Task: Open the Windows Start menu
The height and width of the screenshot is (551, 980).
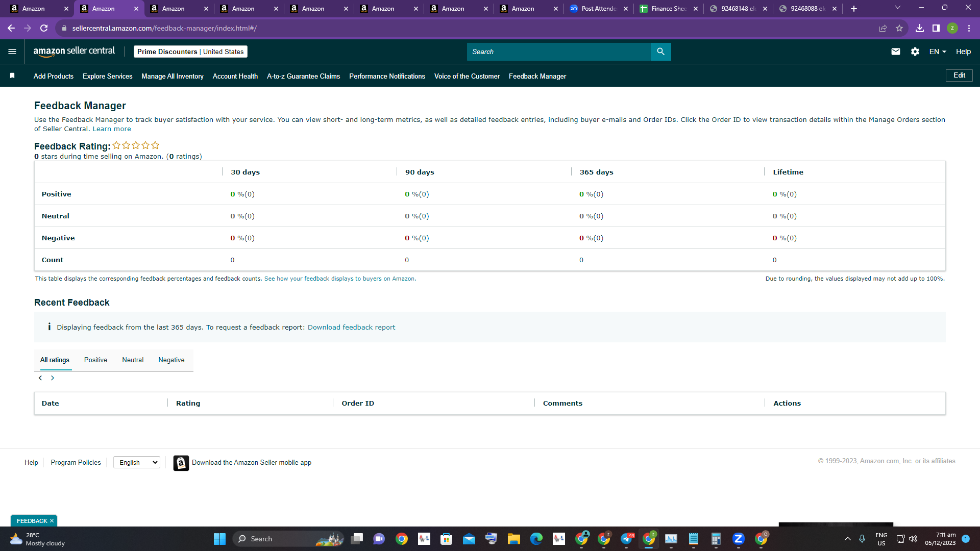Action: (x=219, y=539)
